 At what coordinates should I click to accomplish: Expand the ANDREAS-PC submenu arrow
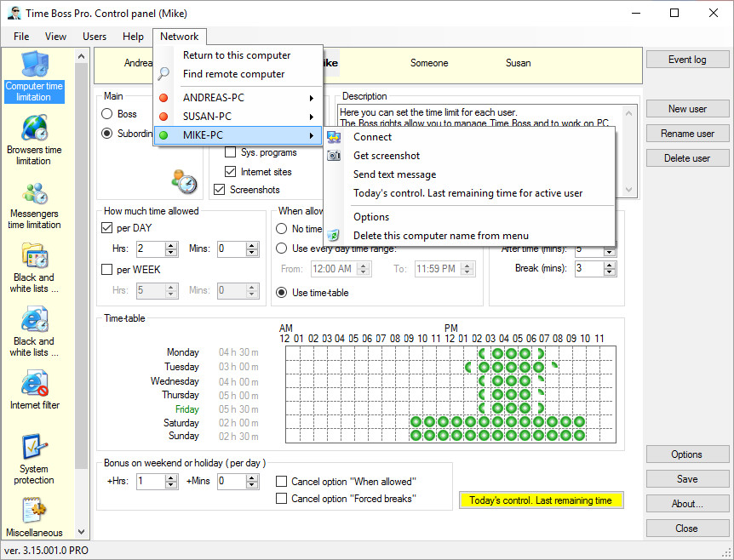312,98
